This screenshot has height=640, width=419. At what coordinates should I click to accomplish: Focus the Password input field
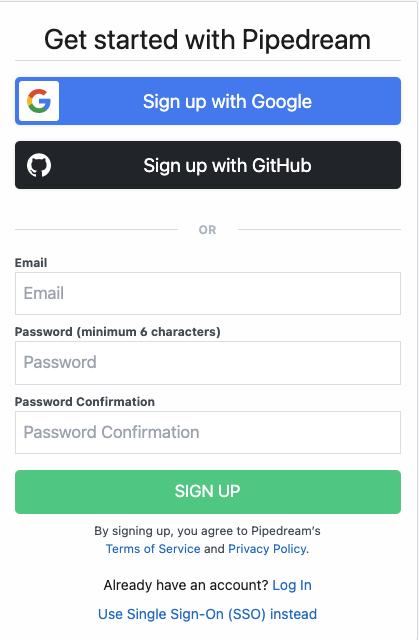tap(208, 363)
